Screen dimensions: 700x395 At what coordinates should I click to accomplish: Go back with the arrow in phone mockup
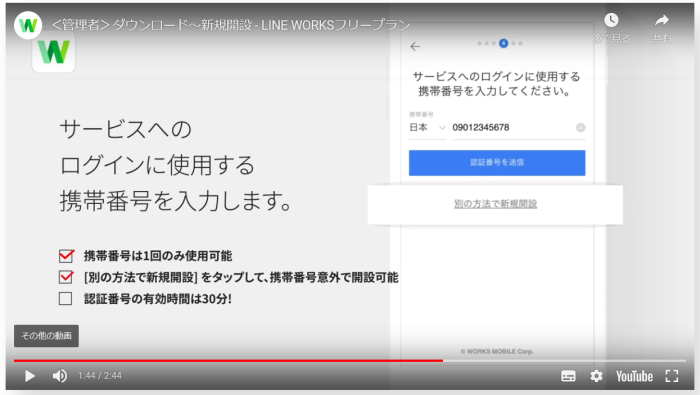point(415,46)
